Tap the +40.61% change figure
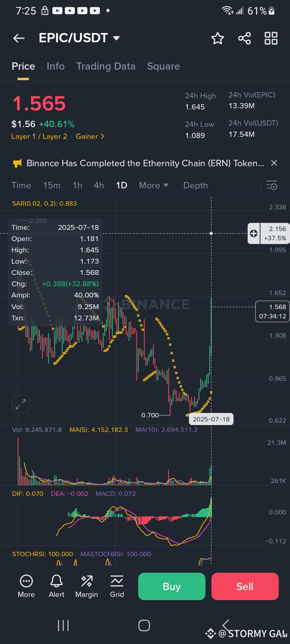This screenshot has width=290, height=644. pos(57,124)
